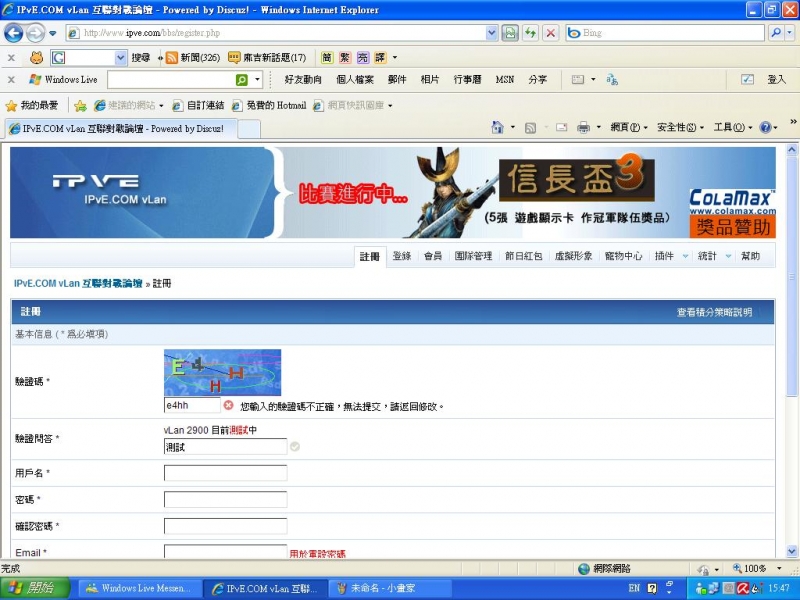Click the Avira antivirus tray icon
This screenshot has height=600, width=800.
[x=742, y=588]
